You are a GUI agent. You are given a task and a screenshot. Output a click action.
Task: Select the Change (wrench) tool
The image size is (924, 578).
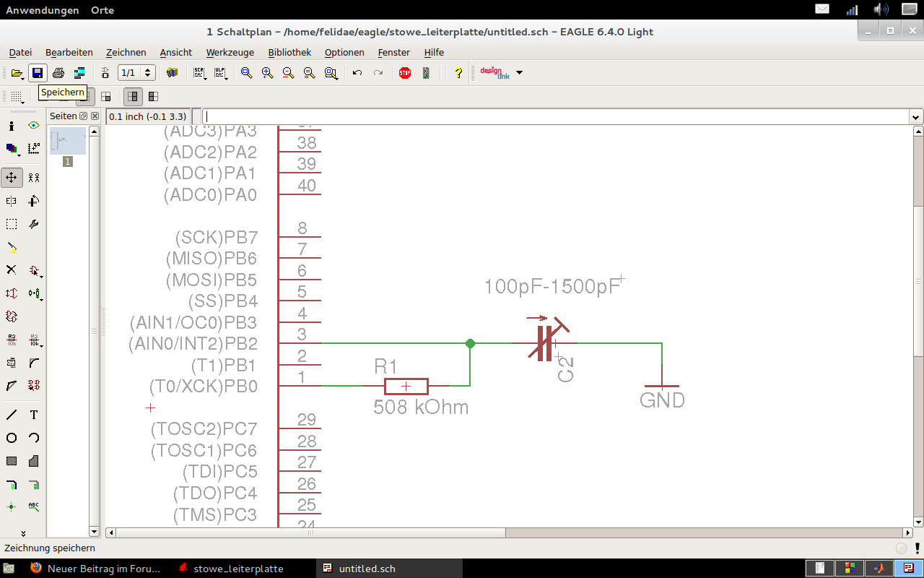point(34,224)
